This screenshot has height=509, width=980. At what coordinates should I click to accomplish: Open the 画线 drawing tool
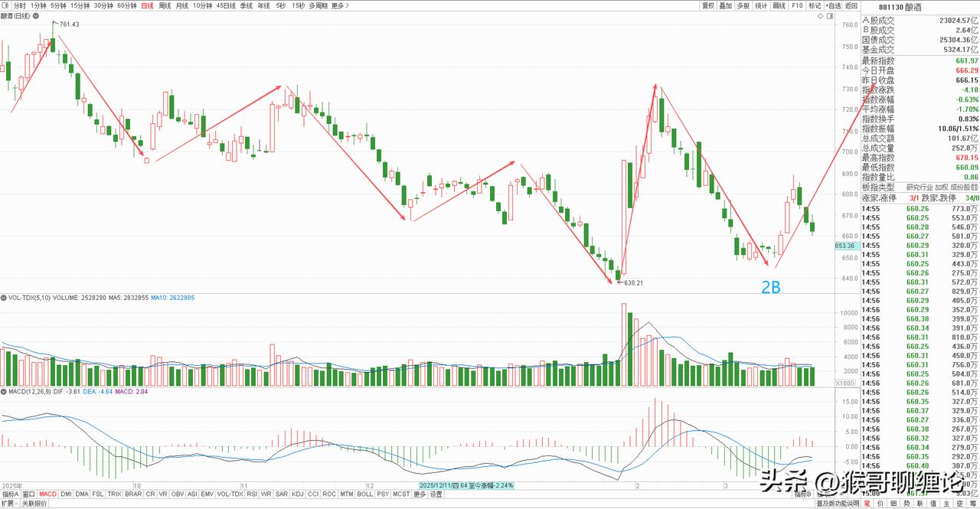click(x=779, y=5)
